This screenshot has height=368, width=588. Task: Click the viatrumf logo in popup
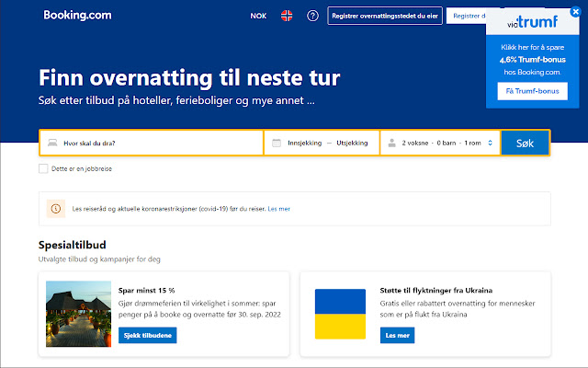[532, 22]
